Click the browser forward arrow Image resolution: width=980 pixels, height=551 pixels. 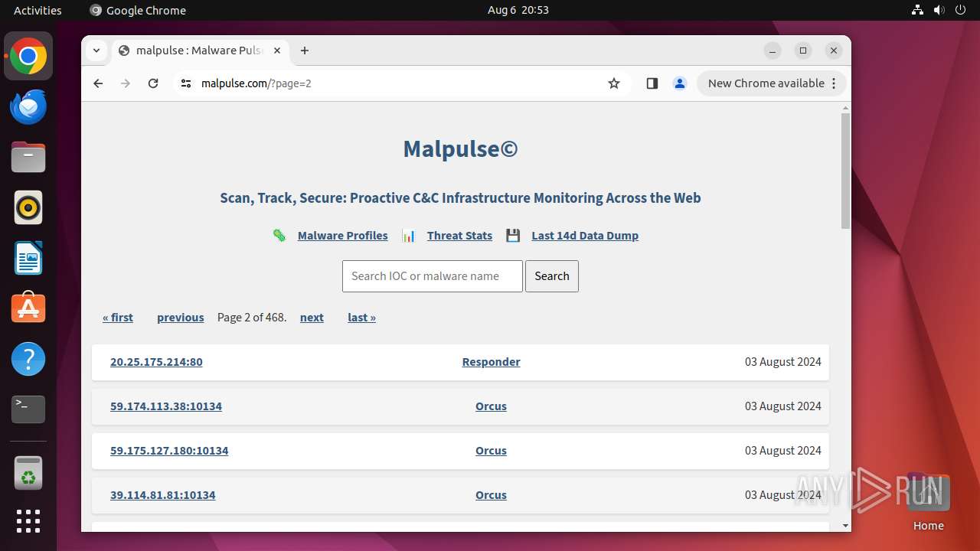point(126,83)
